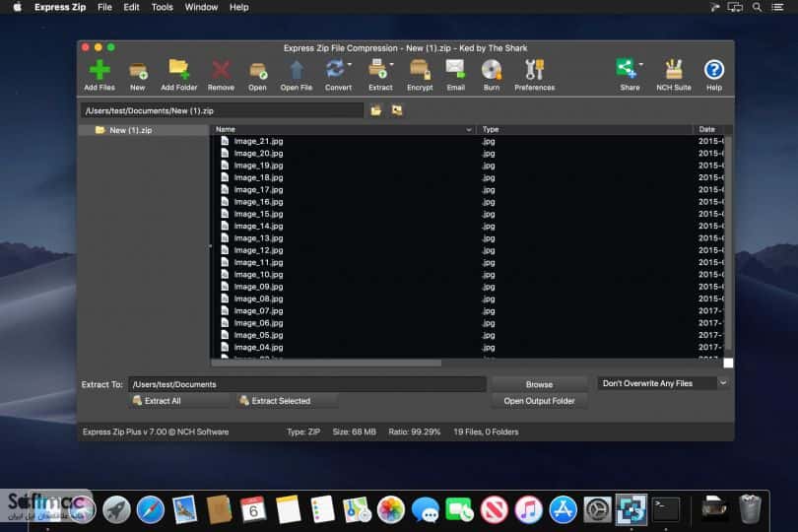Click the Add Files toolbar icon
Screen dimensions: 798x532
[x=100, y=74]
